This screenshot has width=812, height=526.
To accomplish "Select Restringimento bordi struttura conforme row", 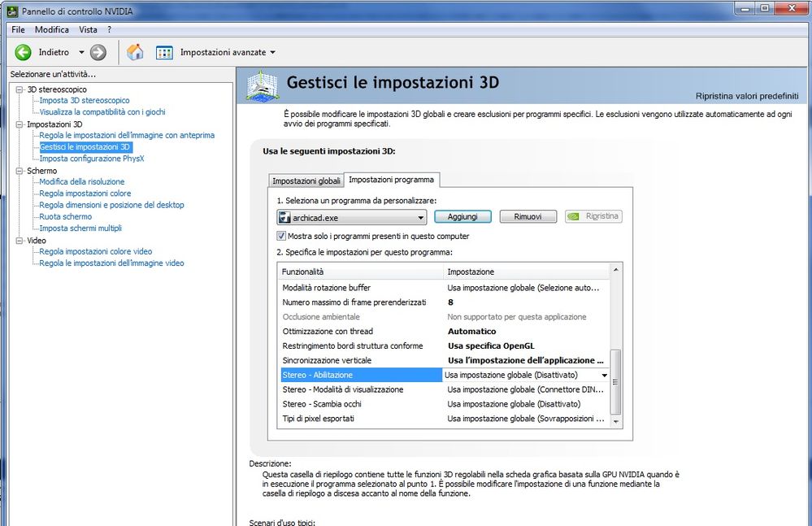I will [x=445, y=346].
